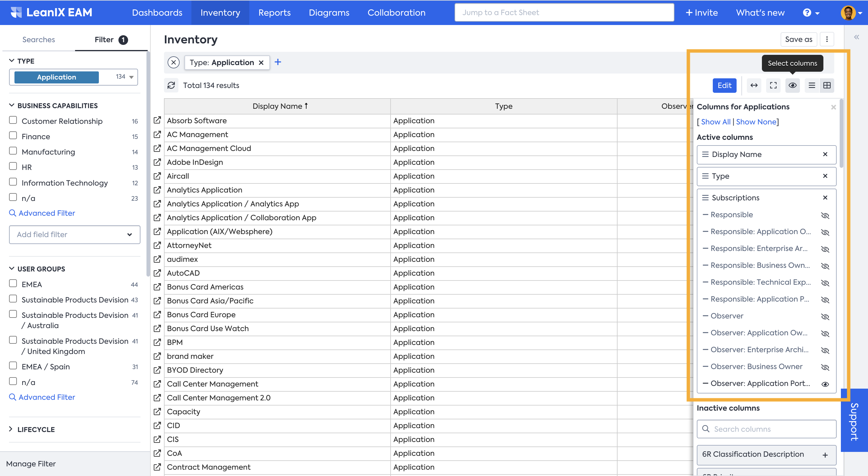
Task: Switch to the Searches tab
Action: point(38,39)
